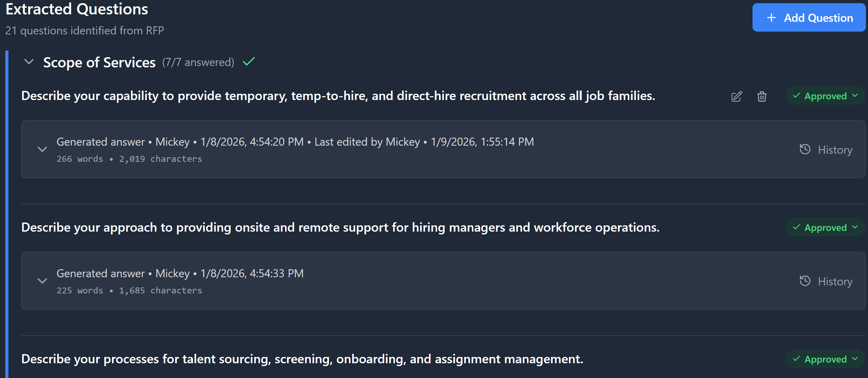
Task: Edit the temporary recruitment capability question
Action: [736, 97]
